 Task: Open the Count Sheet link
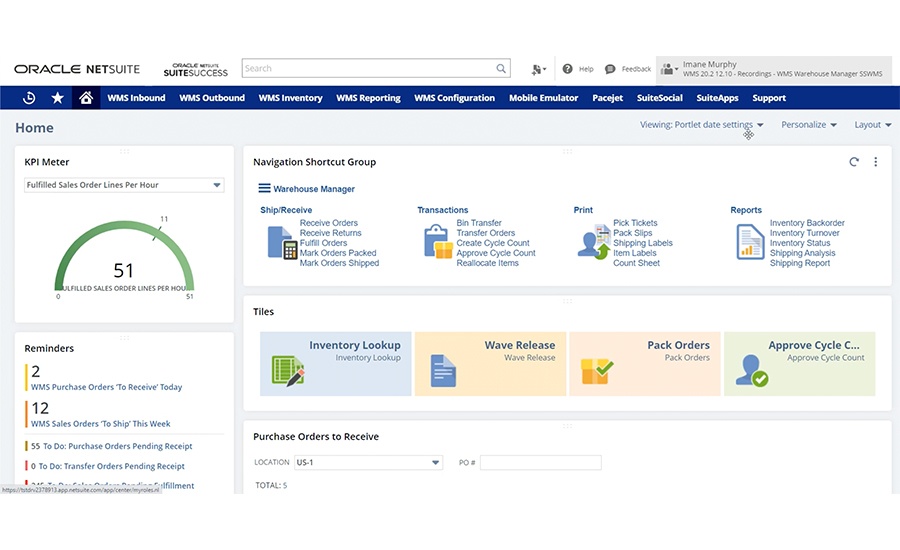pos(636,263)
